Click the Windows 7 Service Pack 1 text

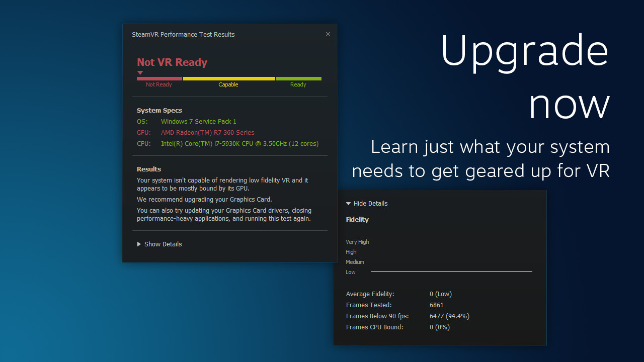pyautogui.click(x=198, y=121)
